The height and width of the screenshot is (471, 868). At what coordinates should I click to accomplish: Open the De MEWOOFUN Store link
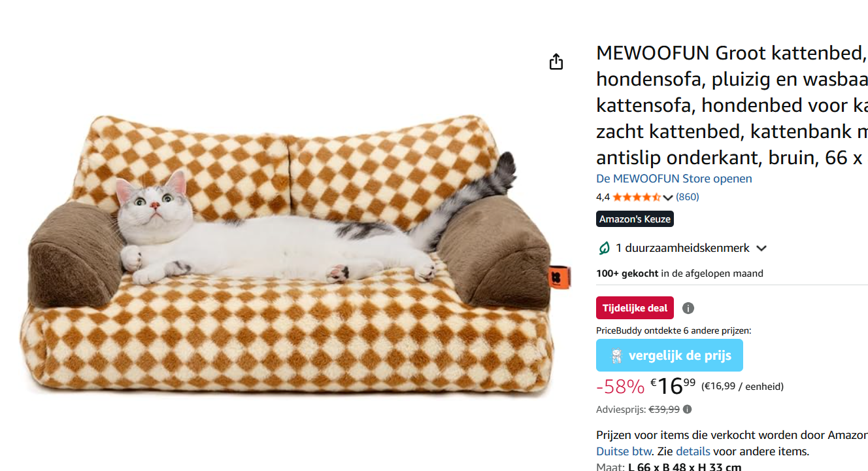[674, 179]
